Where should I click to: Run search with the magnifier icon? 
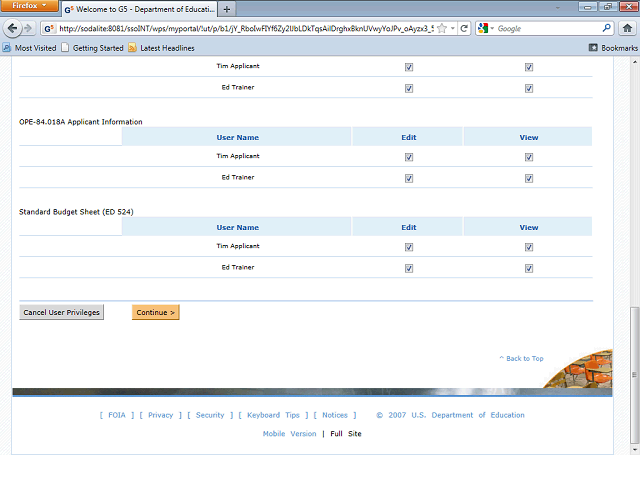click(607, 28)
